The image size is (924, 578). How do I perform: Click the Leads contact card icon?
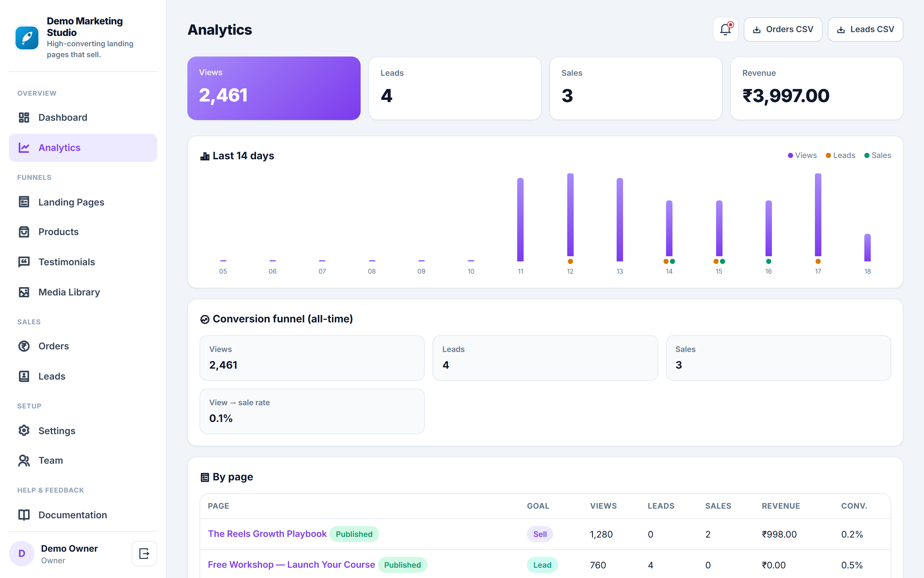pos(24,376)
